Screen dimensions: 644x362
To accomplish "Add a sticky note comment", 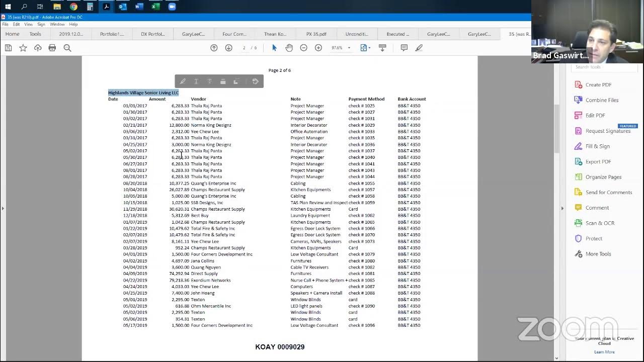I will pos(404,48).
